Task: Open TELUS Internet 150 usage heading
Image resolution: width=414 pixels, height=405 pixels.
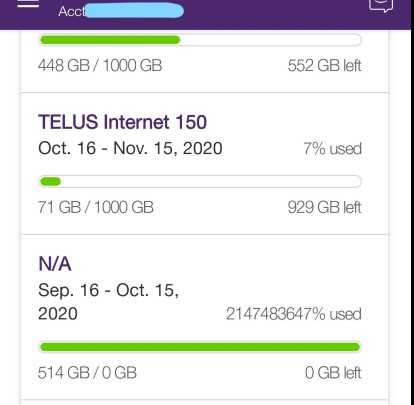Action: (122, 122)
